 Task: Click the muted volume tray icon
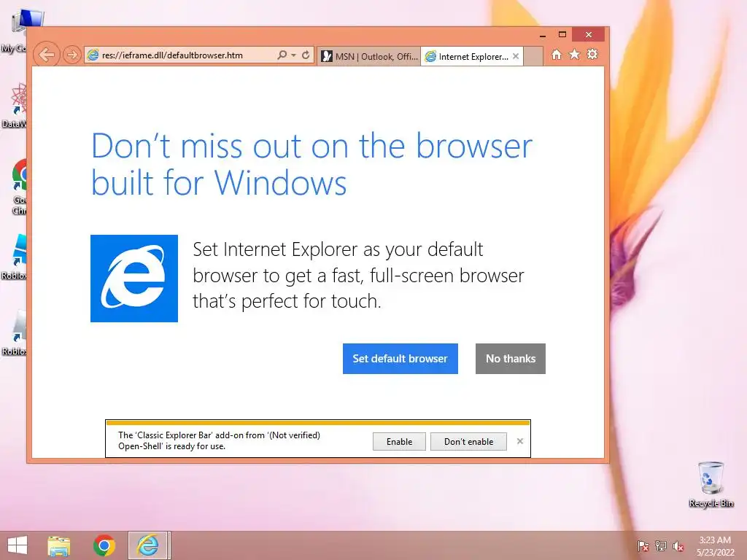[678, 546]
